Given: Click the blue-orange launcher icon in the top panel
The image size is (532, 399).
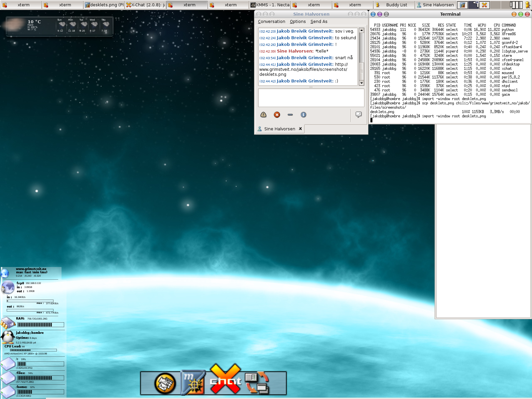Looking at the screenshot, I should click(x=462, y=5).
